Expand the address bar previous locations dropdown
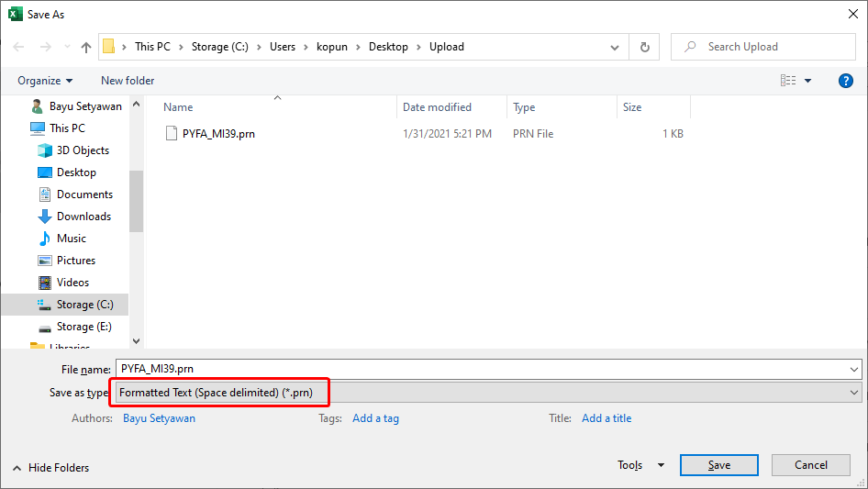The image size is (868, 489). (x=615, y=47)
